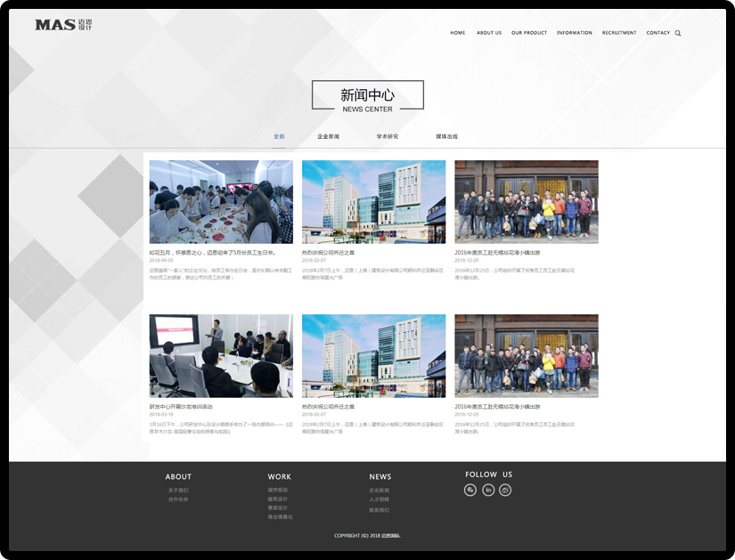
Task: Open OUR PRODUCT menu item
Action: [529, 33]
